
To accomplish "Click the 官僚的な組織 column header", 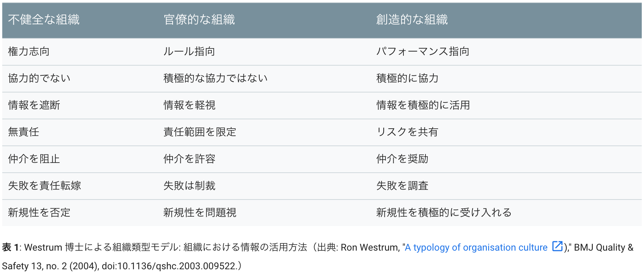I will click(x=264, y=20).
